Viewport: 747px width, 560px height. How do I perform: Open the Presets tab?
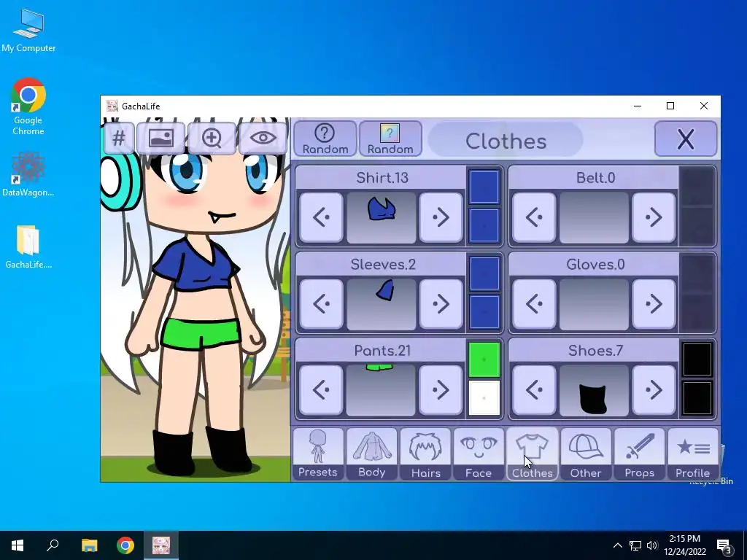coord(318,454)
